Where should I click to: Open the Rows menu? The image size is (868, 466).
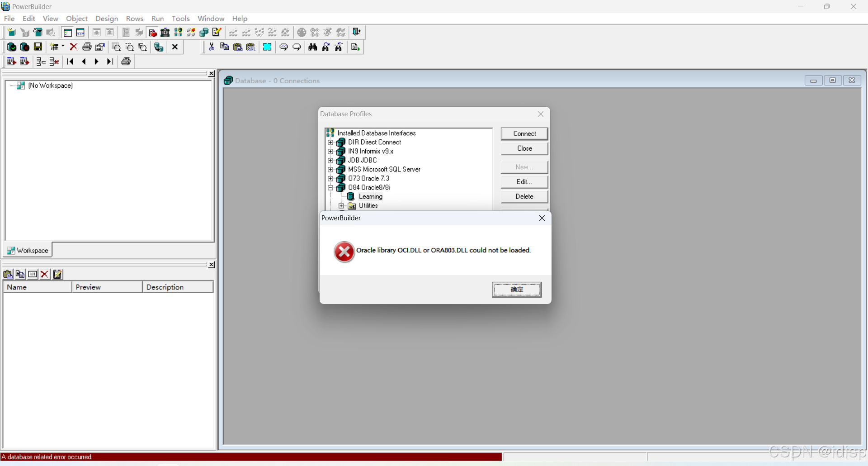point(135,19)
